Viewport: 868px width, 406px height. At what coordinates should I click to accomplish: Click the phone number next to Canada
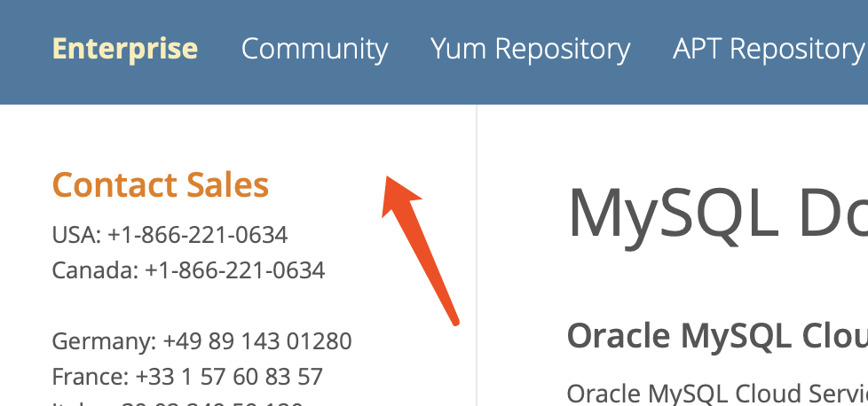point(234,269)
